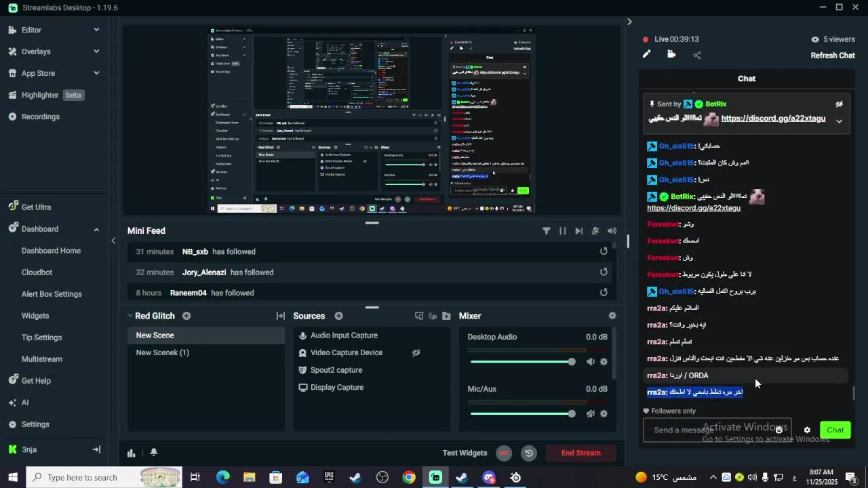Replay the Jory_Alenazi follow alert

(604, 272)
